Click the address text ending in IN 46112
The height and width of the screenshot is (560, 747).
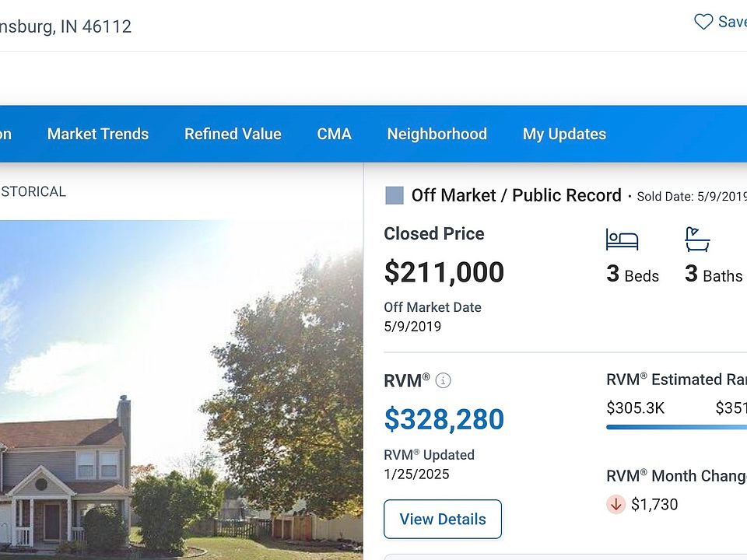coord(66,26)
